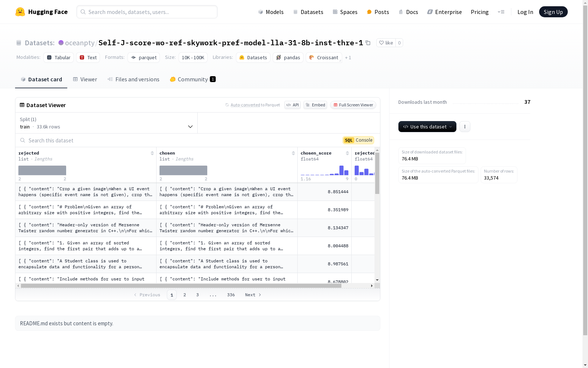Click the Log In link

click(525, 12)
